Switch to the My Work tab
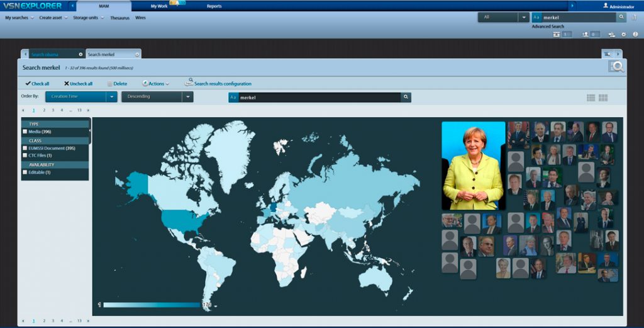This screenshot has height=328, width=644. pos(159,6)
